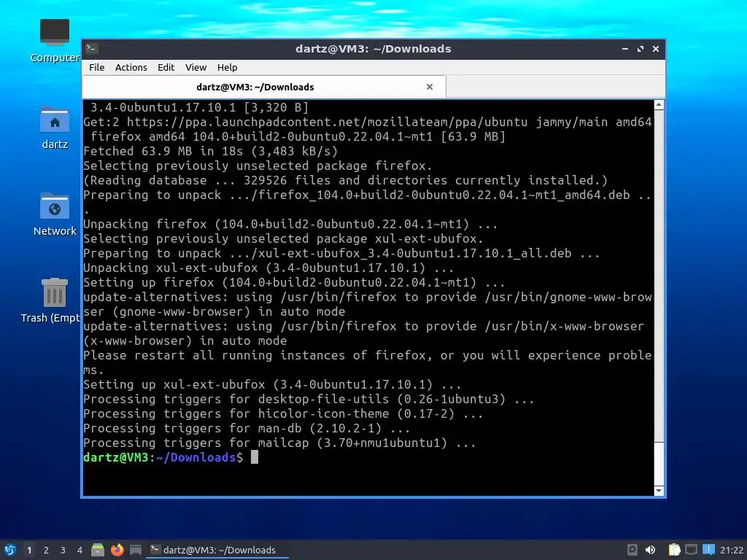This screenshot has width=747, height=560.
Task: Click 'Processing triggers for mailcap' output line
Action: [x=279, y=443]
